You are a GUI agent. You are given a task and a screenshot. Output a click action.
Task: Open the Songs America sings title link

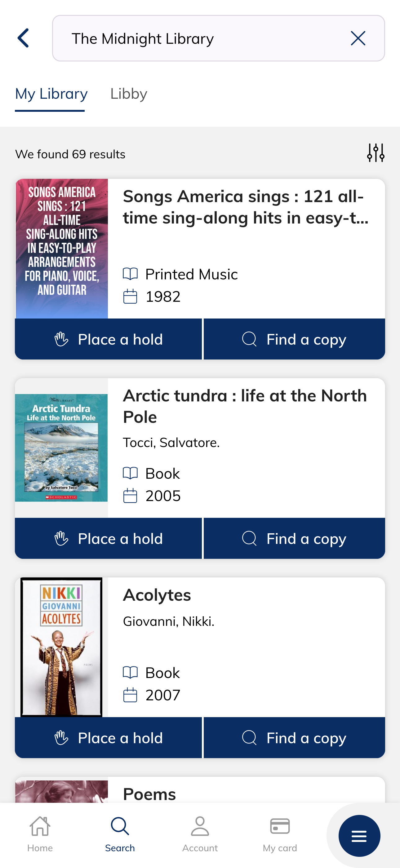click(246, 207)
